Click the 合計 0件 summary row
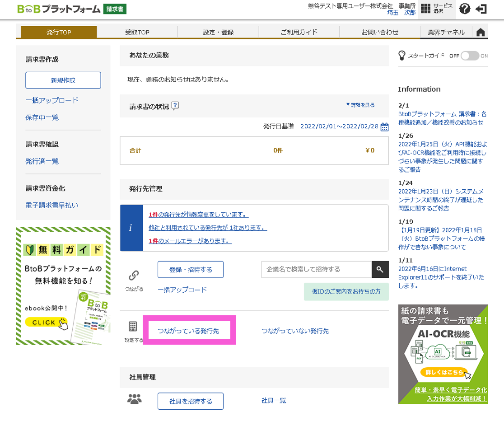Viewport: 504px width, 421px height. click(254, 150)
